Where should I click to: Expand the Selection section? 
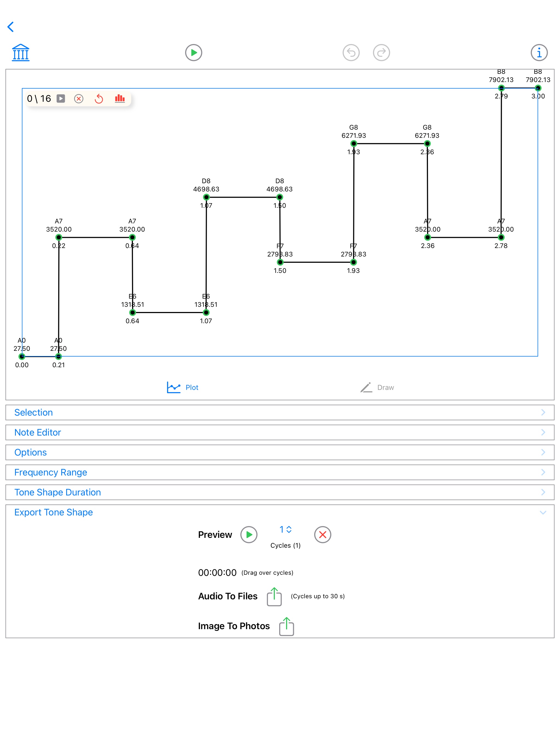(280, 412)
